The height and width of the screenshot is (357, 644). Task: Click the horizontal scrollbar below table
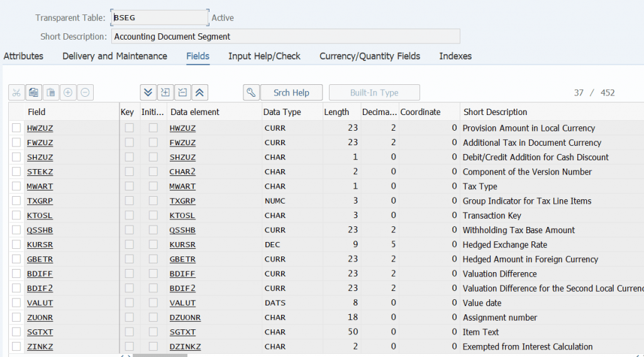(x=159, y=355)
